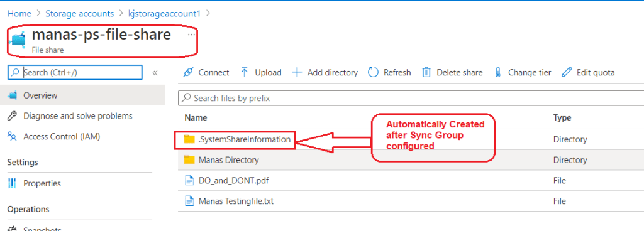The height and width of the screenshot is (231, 644).
Task: Click Delete share in the toolbar
Action: [452, 72]
